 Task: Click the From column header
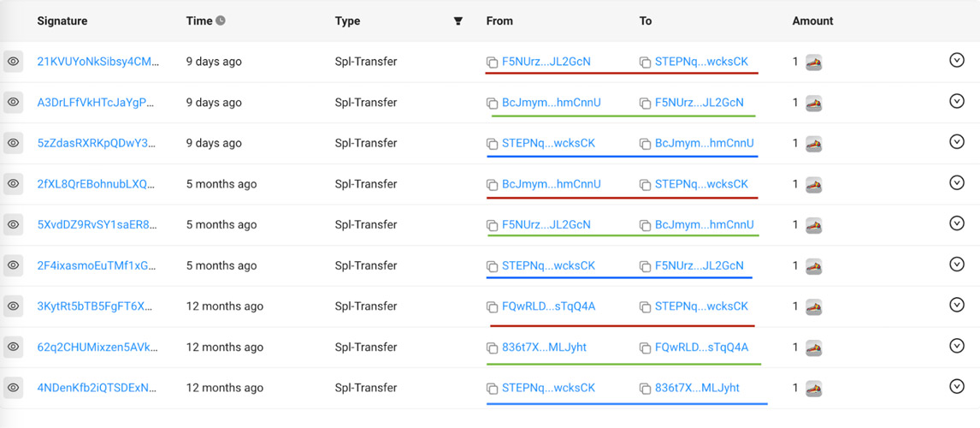[499, 21]
